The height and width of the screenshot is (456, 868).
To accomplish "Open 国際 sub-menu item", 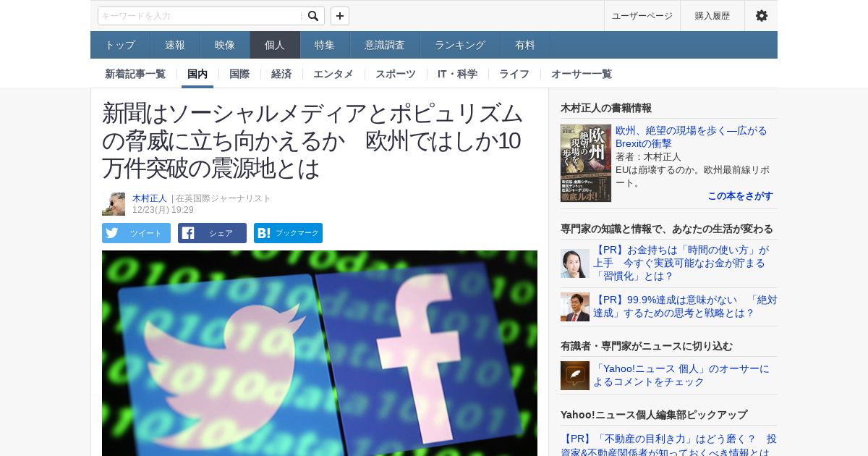I will [239, 74].
